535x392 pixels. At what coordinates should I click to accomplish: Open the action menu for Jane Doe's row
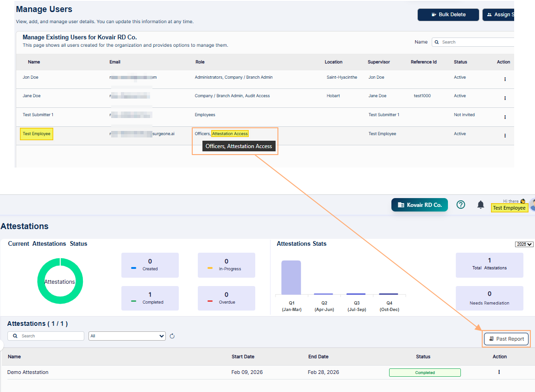pos(505,98)
